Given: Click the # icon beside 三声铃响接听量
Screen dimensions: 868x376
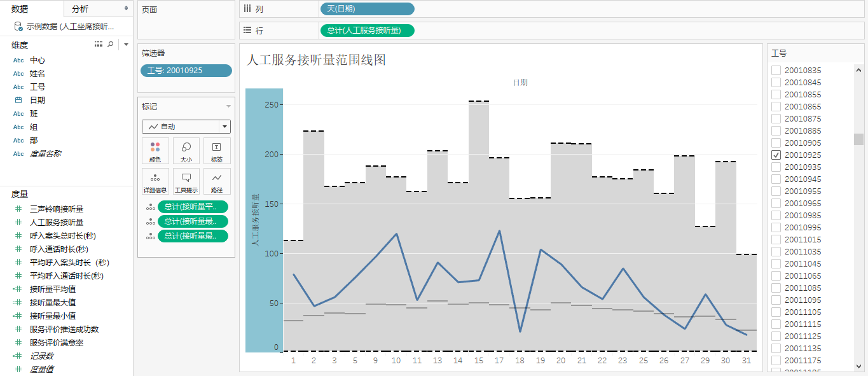Looking at the screenshot, I should pyautogui.click(x=18, y=209).
